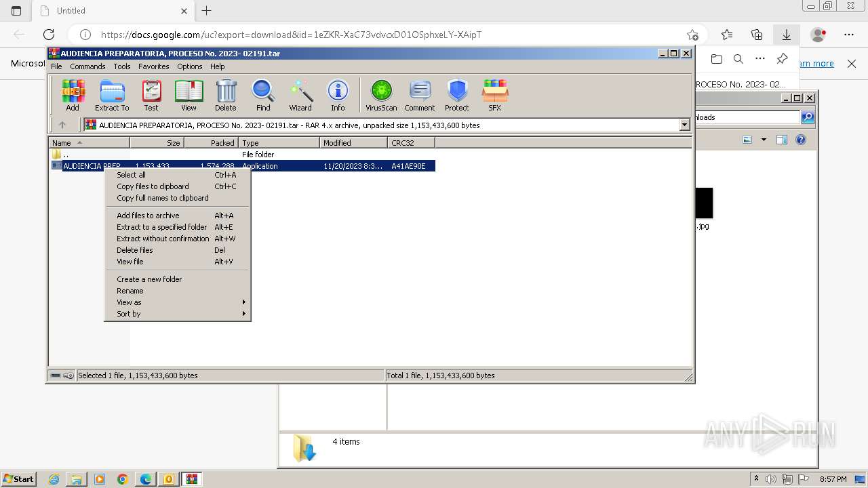Image resolution: width=868 pixels, height=488 pixels.
Task: Sort by Name column header
Action: (x=90, y=143)
